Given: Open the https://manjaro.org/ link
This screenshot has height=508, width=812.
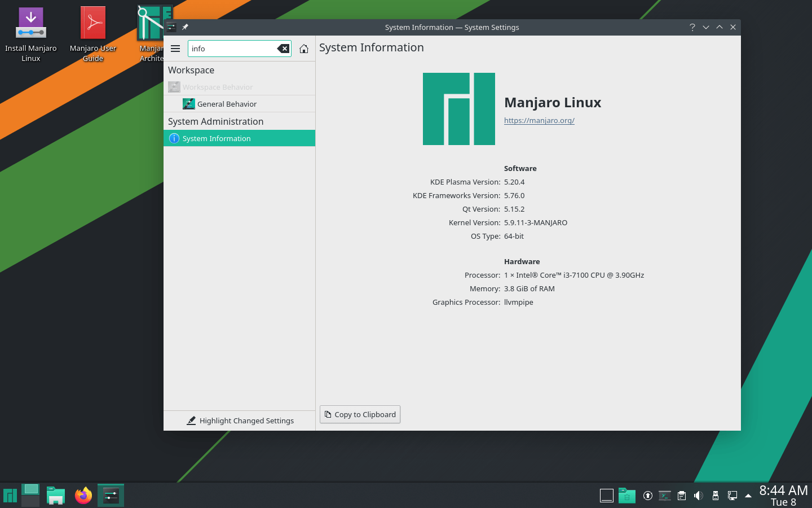Looking at the screenshot, I should 539,120.
